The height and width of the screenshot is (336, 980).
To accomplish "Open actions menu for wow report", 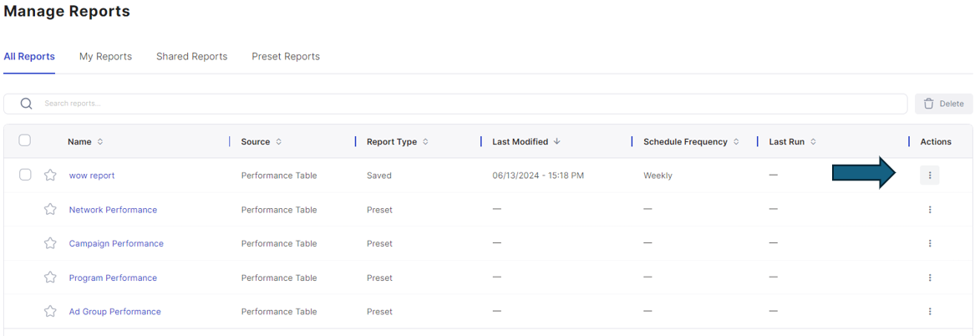I will click(929, 176).
